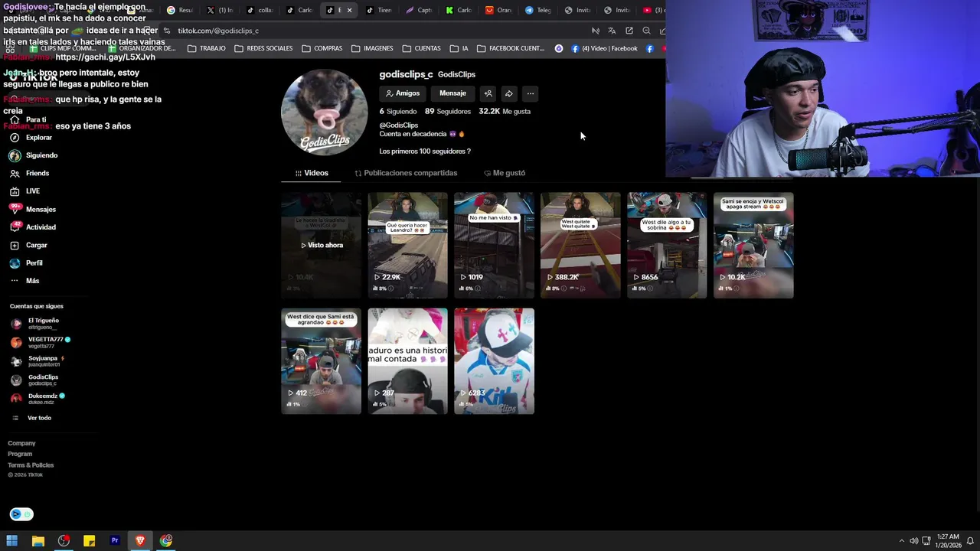This screenshot has width=980, height=551.
Task: Open Para ti feed
Action: (x=29, y=120)
